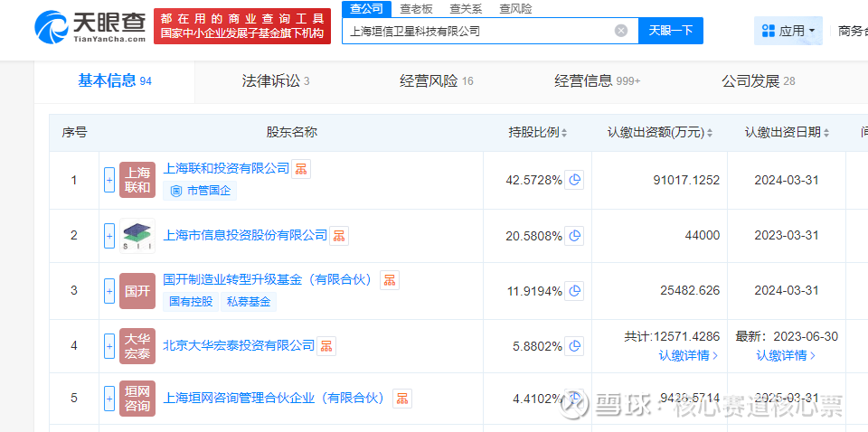868x432 pixels.
Task: Click the pie chart icon beside 20.5808%
Action: 575,236
